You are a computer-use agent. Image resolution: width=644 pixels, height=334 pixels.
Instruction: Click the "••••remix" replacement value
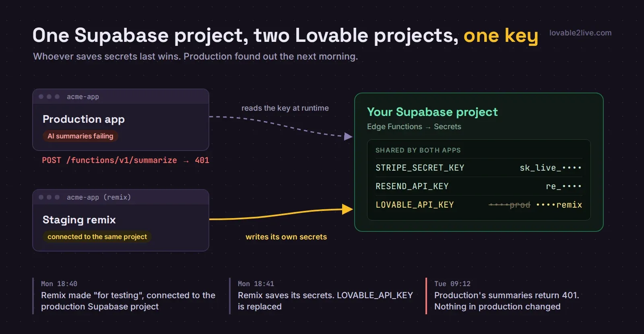pos(559,205)
